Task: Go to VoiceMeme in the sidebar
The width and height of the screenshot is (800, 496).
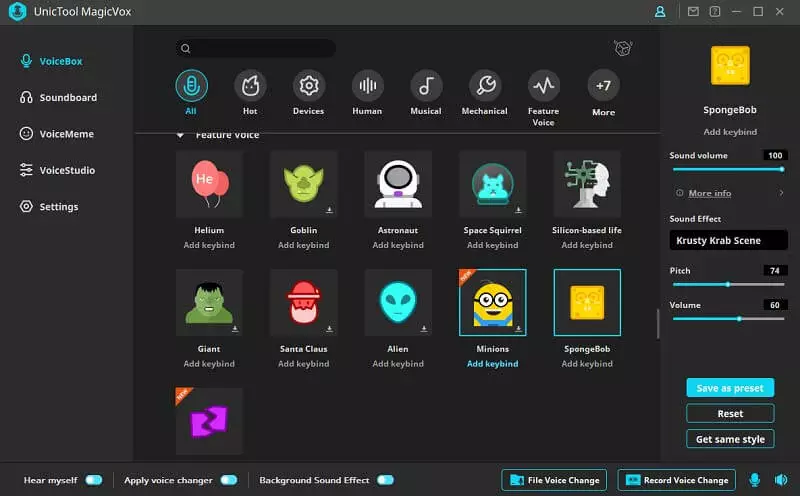Action: coord(57,134)
